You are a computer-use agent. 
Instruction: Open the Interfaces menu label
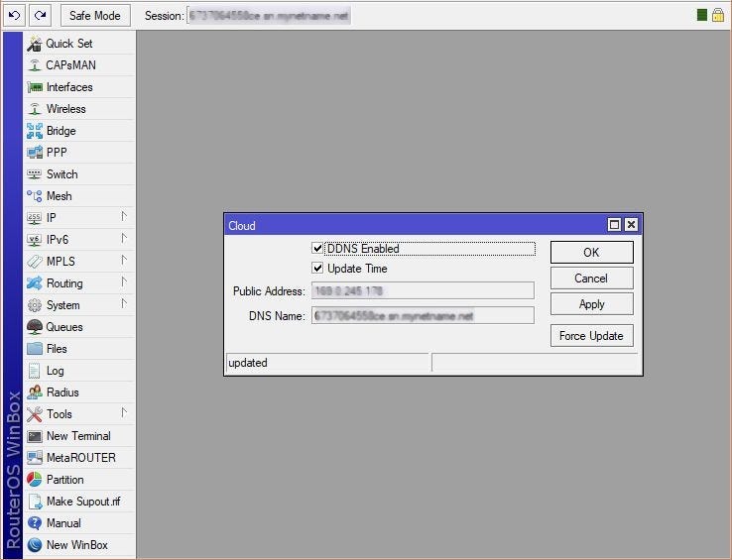(69, 87)
